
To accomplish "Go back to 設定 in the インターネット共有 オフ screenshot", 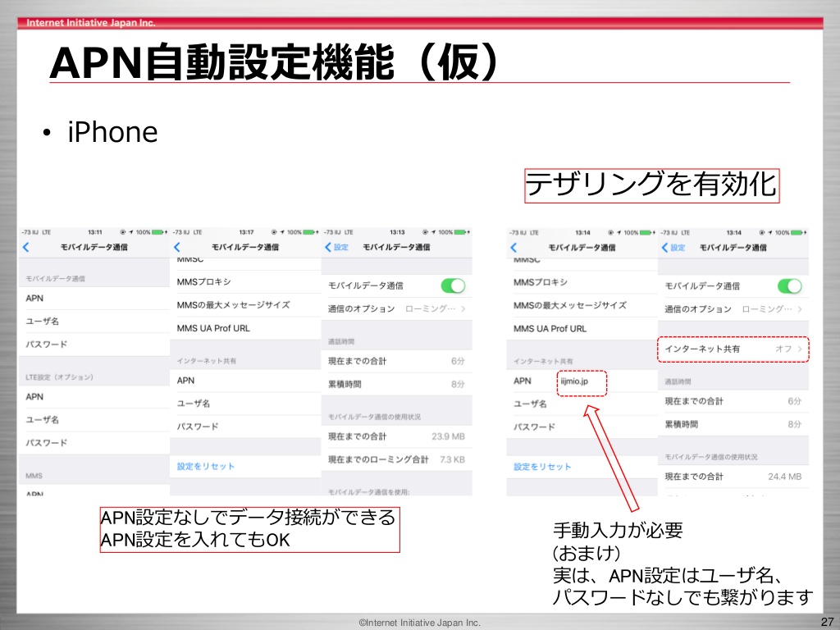I will [x=673, y=248].
